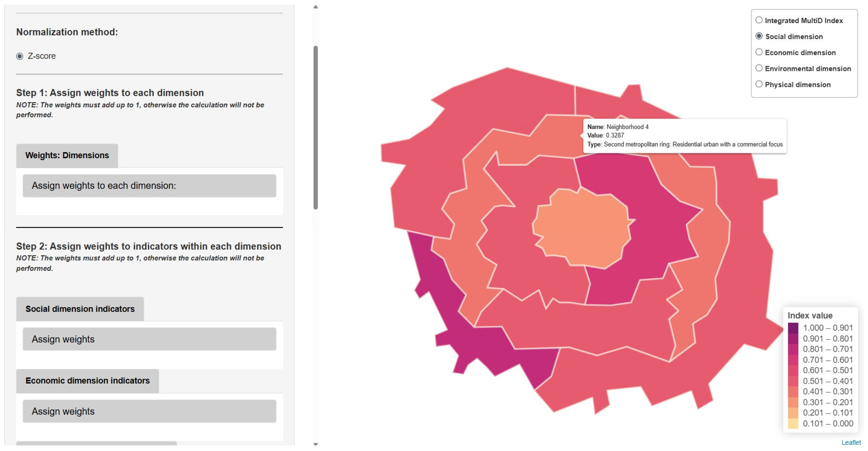Click the Neighborhood 4 tooltip popup
This screenshot has height=451, width=868.
(x=684, y=136)
